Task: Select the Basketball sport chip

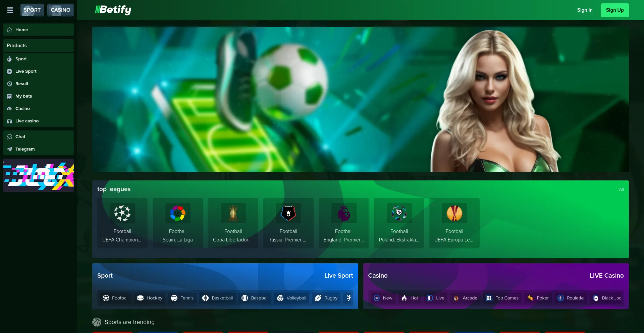Action: point(218,298)
